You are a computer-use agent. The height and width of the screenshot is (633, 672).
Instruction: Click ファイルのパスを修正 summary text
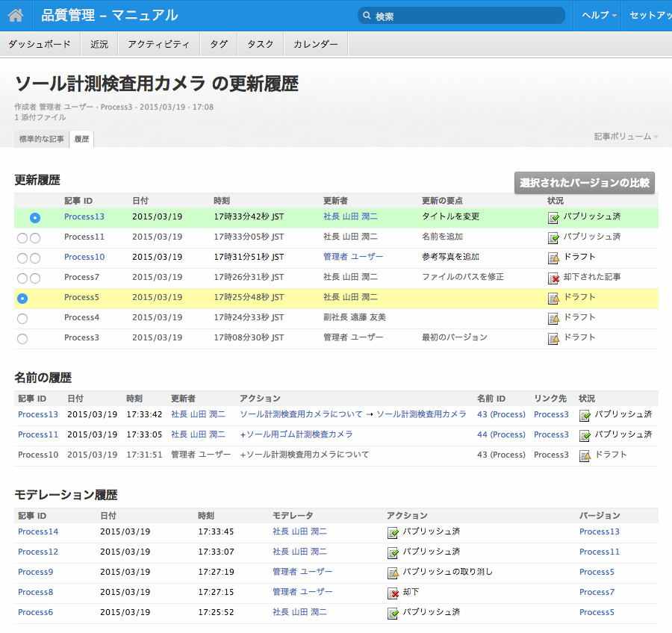[463, 277]
